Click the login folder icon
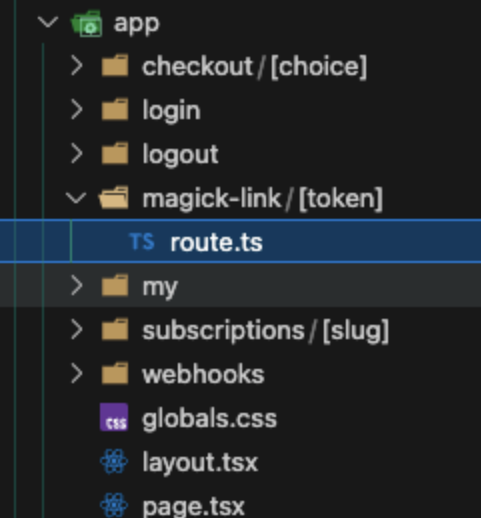 pos(115,109)
